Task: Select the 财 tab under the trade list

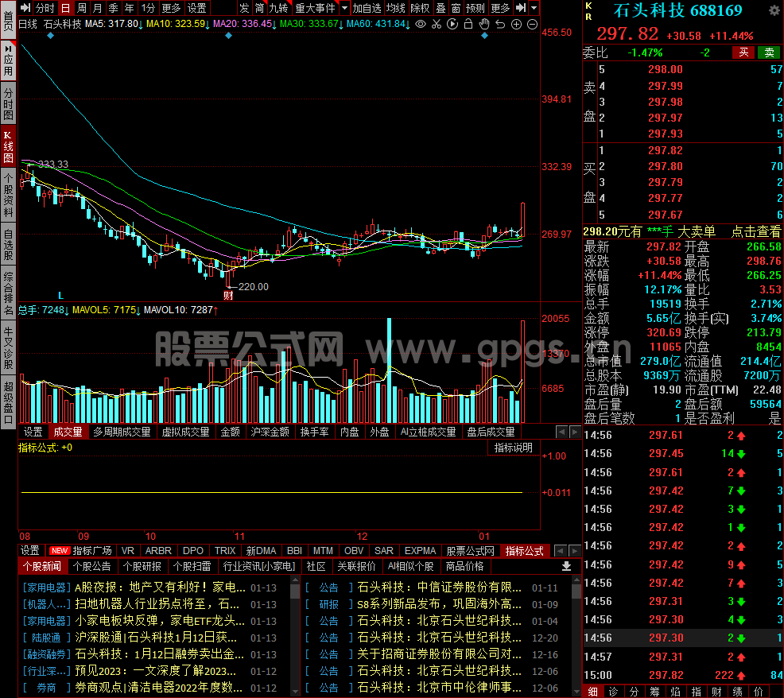Action: 717,692
